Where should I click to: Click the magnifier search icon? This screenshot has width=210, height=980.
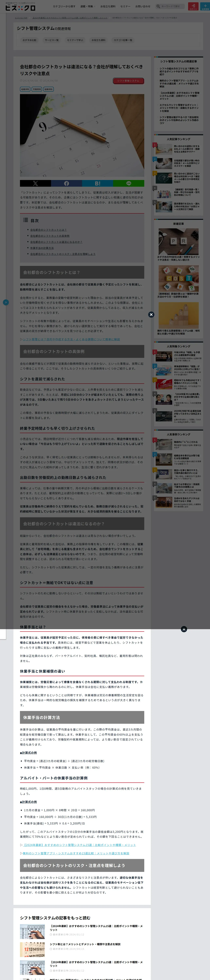pos(158,7)
